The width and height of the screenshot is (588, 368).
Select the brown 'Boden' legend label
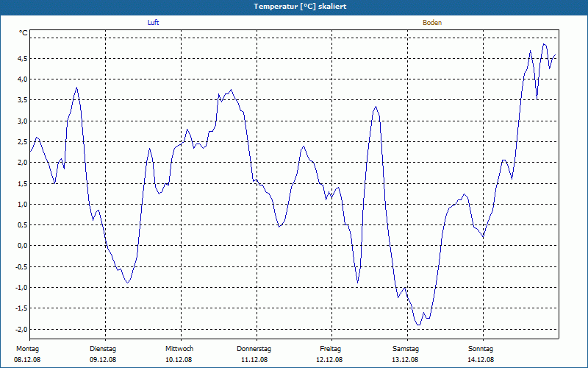[432, 23]
